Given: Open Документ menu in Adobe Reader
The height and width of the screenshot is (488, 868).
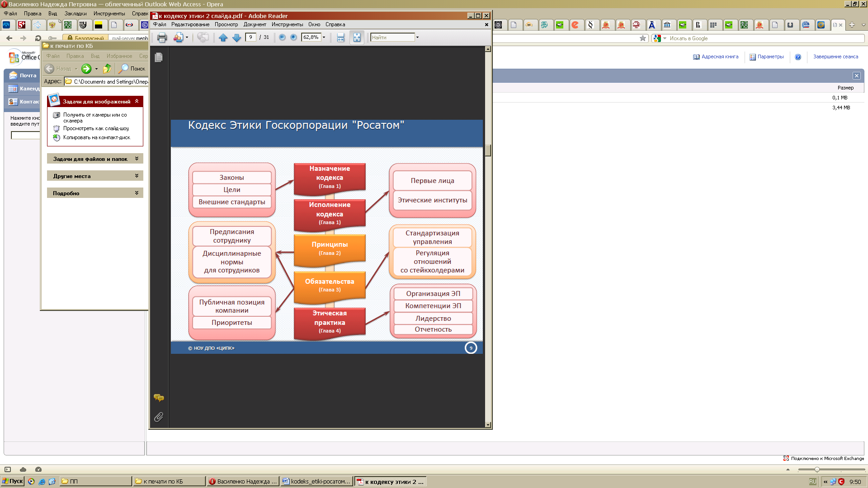Looking at the screenshot, I should pos(255,24).
